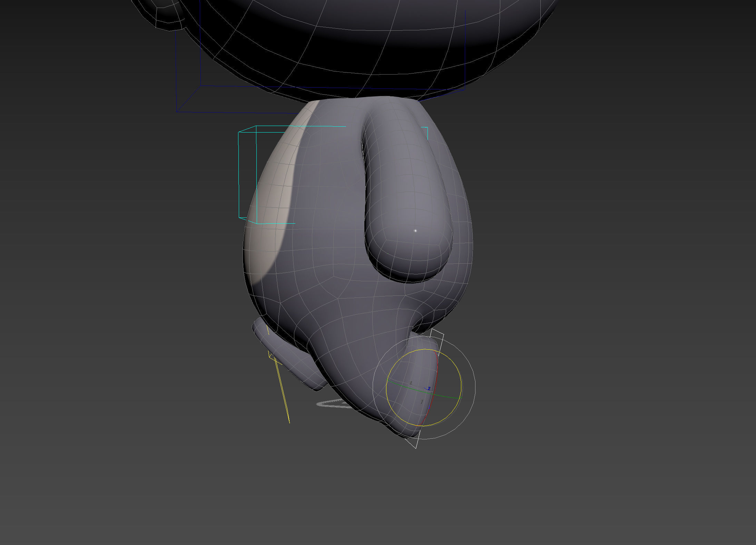Click the specular highlight dot on the arm

tap(415, 230)
